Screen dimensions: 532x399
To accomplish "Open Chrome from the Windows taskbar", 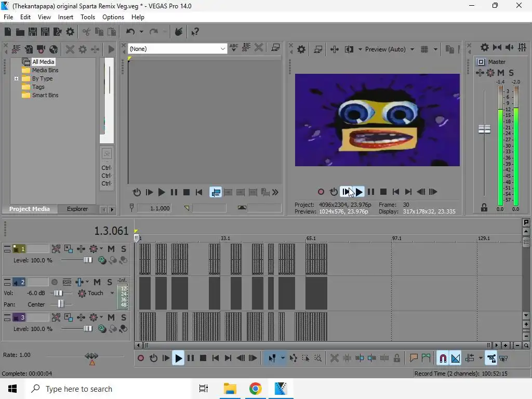I will [x=255, y=389].
